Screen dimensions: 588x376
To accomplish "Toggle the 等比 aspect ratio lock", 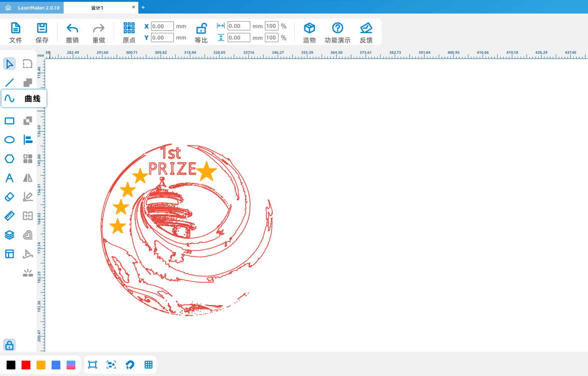I will [201, 33].
